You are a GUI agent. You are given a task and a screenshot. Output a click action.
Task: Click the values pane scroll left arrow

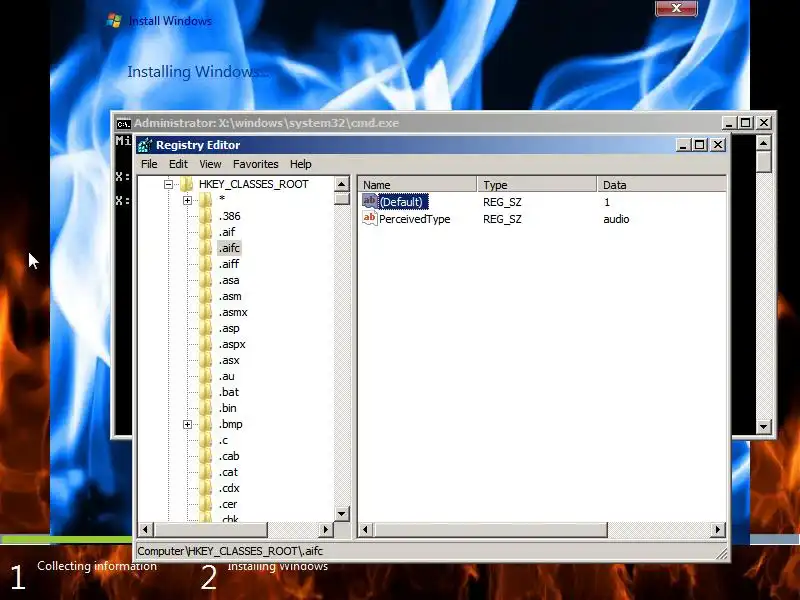click(x=365, y=530)
